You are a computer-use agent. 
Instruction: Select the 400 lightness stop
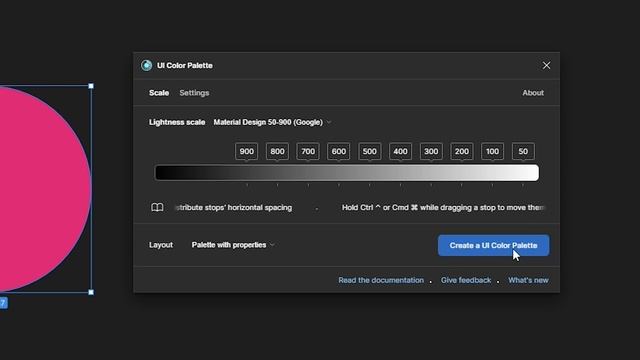(x=400, y=151)
